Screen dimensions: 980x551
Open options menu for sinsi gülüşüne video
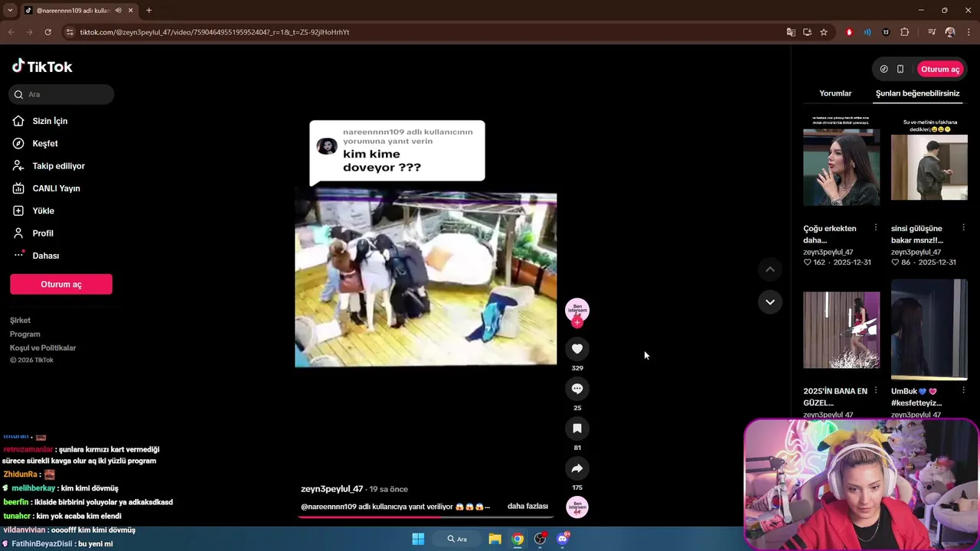pyautogui.click(x=963, y=228)
